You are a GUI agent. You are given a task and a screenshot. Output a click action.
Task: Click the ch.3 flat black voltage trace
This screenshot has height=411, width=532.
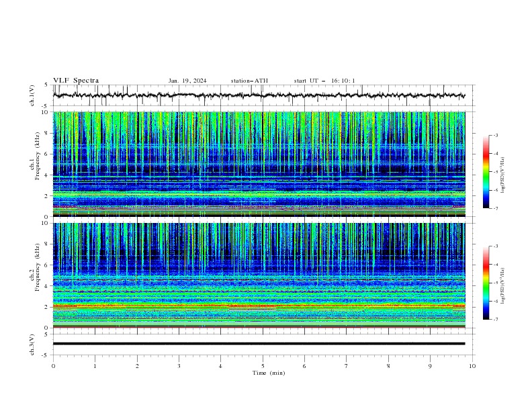click(x=259, y=344)
